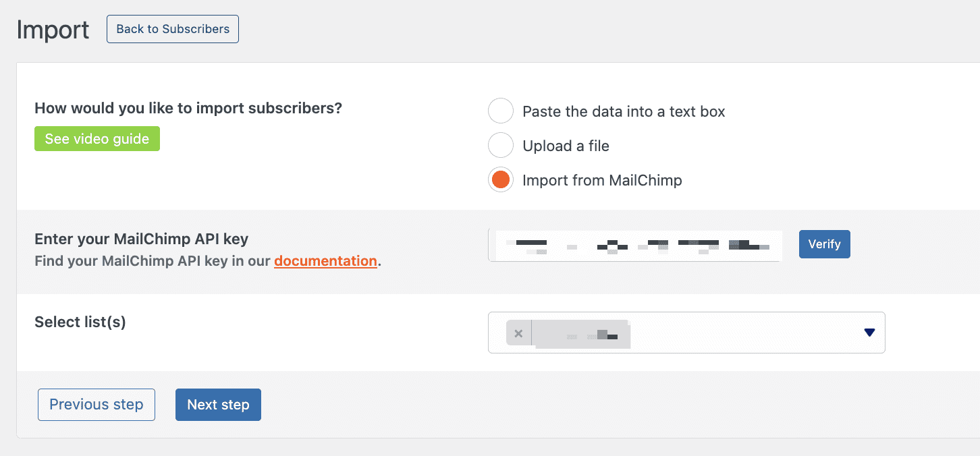Expand the Select list(s) dropdown arrow

pyautogui.click(x=869, y=333)
